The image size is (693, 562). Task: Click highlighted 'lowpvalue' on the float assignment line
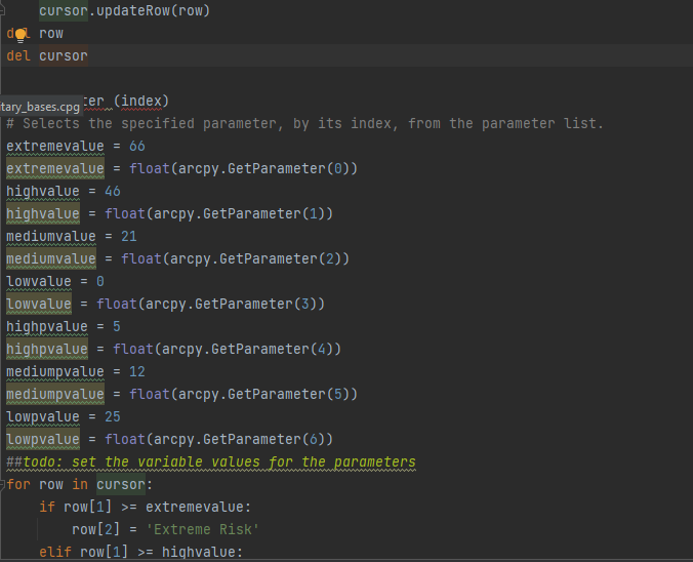coord(43,439)
